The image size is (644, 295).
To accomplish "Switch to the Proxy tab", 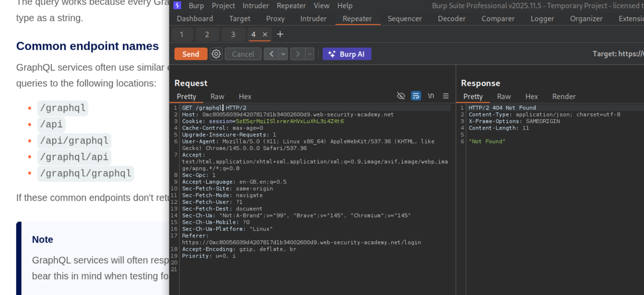I will 275,18.
